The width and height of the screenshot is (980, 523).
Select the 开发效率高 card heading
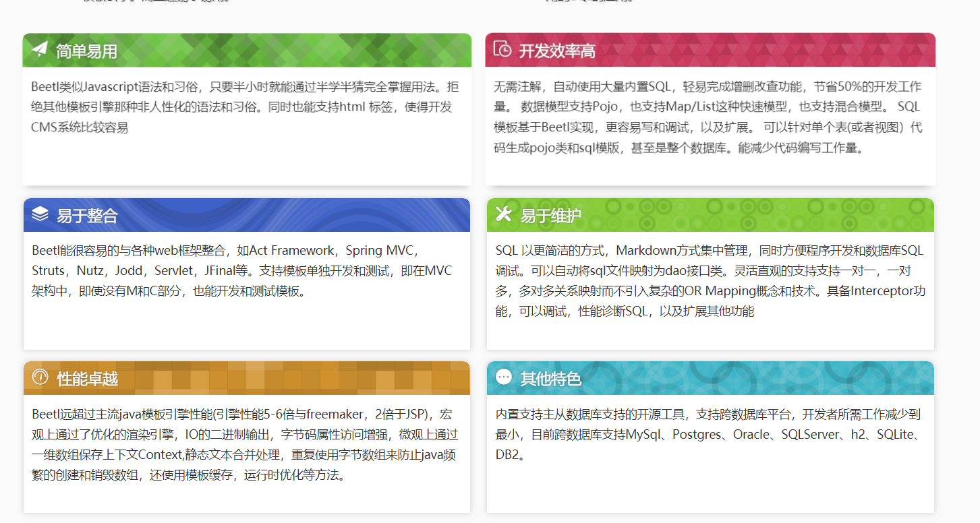(557, 51)
